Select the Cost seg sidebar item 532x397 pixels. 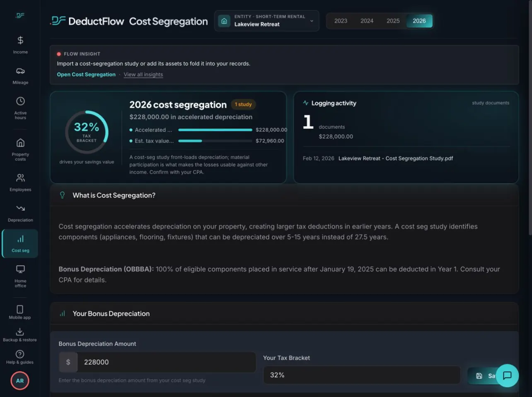[x=20, y=244]
